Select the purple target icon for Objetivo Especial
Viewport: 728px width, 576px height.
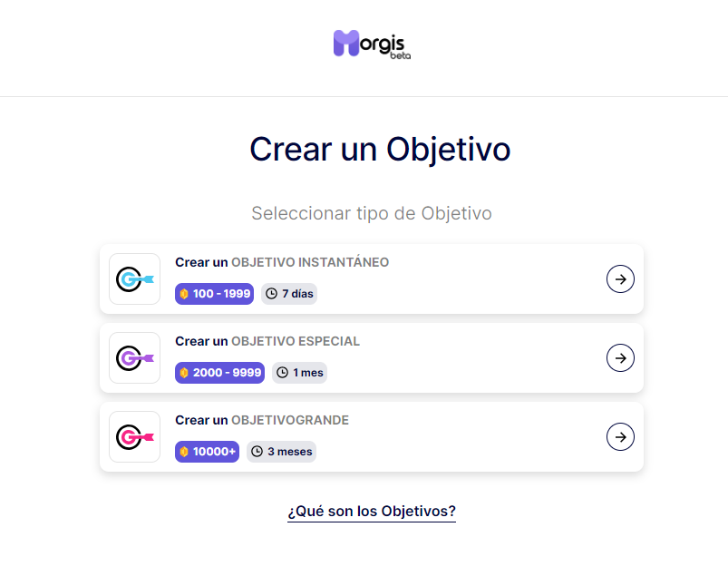pyautogui.click(x=135, y=358)
